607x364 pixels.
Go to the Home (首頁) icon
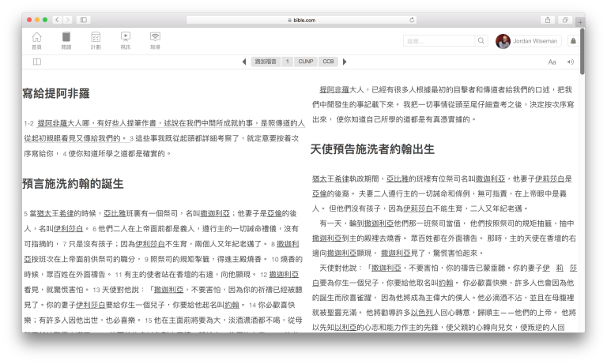[x=36, y=40]
